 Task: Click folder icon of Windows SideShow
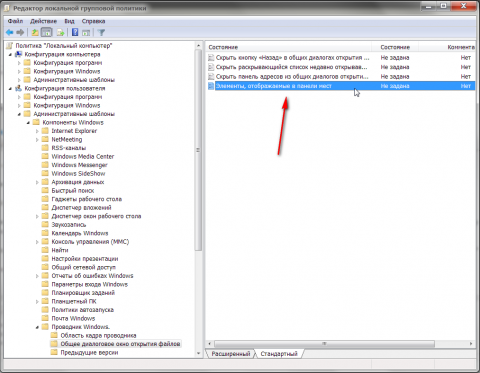tap(45, 173)
